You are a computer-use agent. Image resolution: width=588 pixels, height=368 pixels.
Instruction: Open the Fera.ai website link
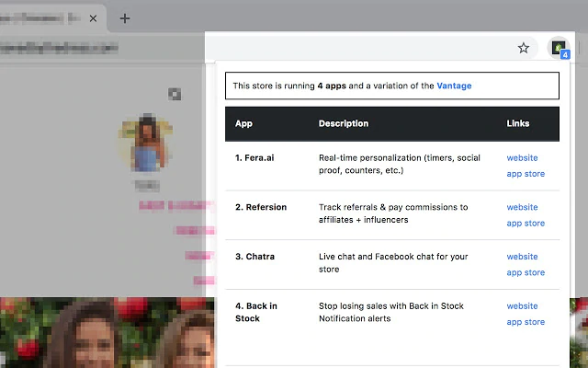pos(522,158)
